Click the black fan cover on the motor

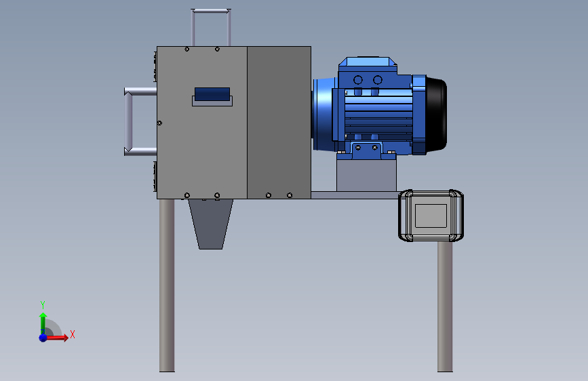click(437, 115)
